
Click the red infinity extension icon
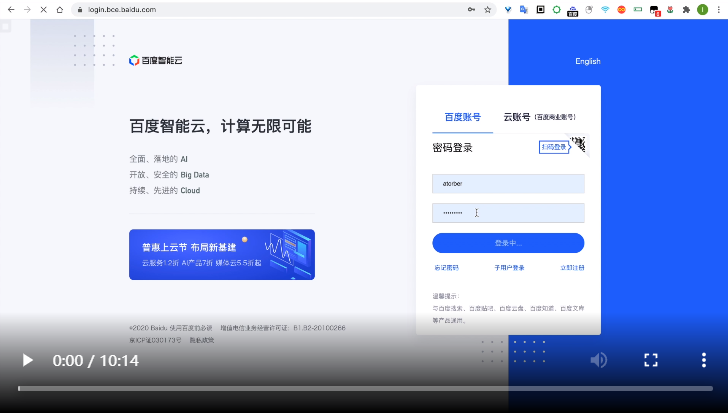click(x=621, y=9)
